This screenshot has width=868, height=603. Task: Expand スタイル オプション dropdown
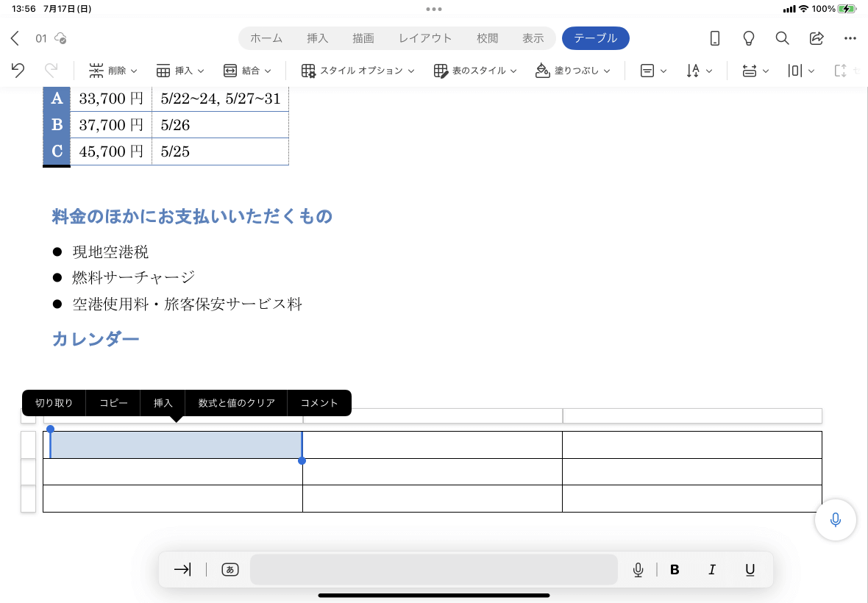410,71
